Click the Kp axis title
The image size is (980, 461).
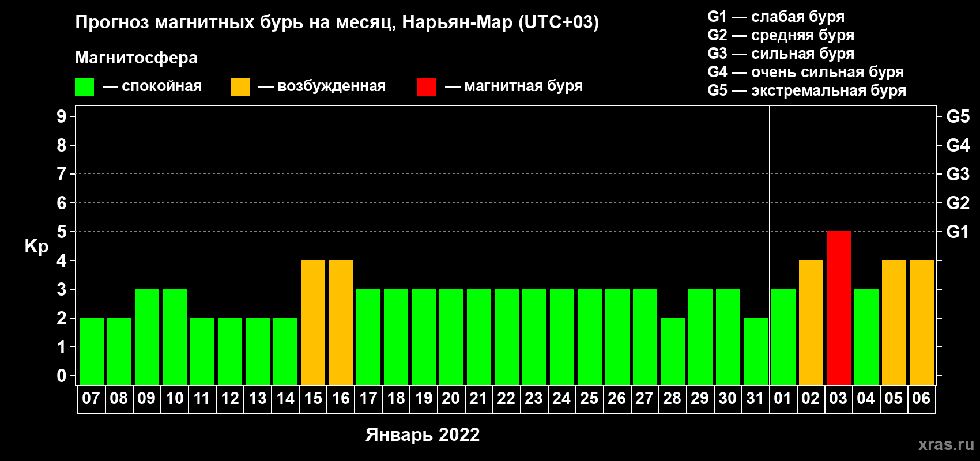pyautogui.click(x=36, y=247)
